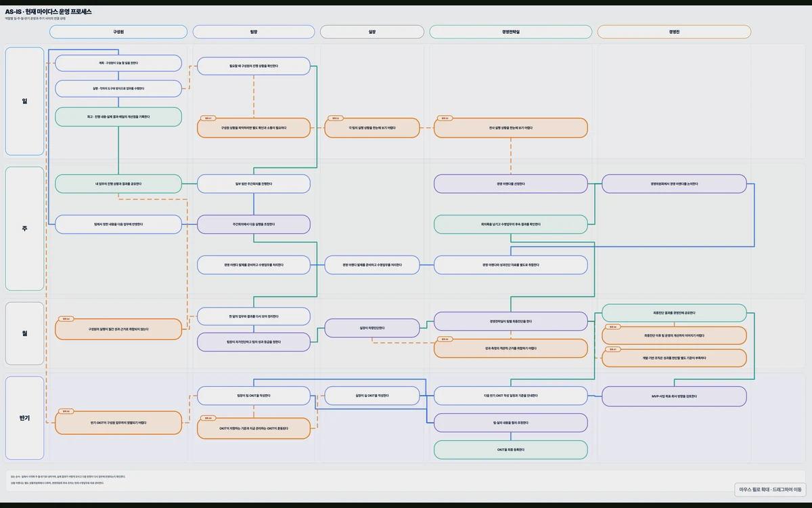Select the small tag on '반기 OKR이 구성원' node
The height and width of the screenshot is (508, 812).
click(66, 411)
